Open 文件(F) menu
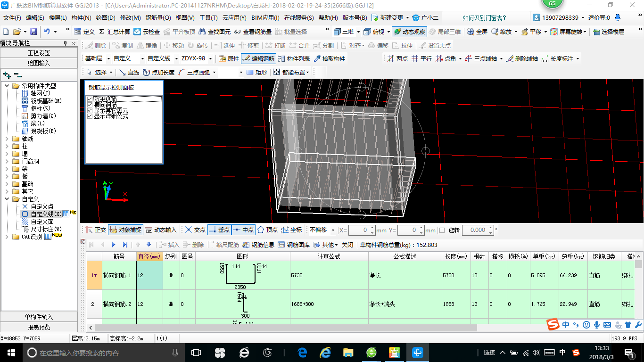 pos(12,18)
